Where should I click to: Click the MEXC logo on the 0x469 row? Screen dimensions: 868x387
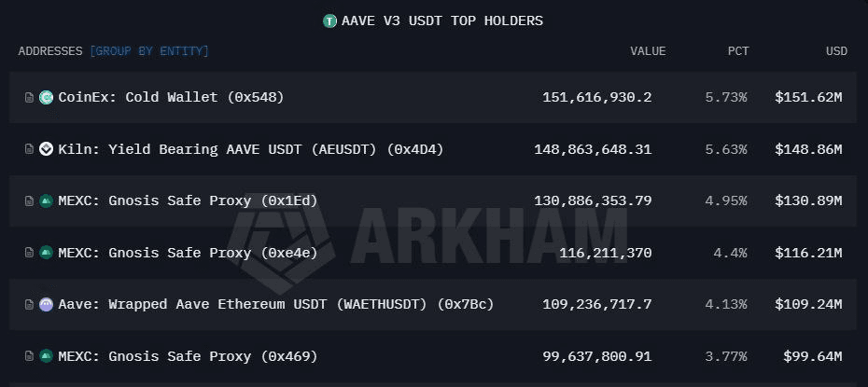pyautogui.click(x=46, y=356)
